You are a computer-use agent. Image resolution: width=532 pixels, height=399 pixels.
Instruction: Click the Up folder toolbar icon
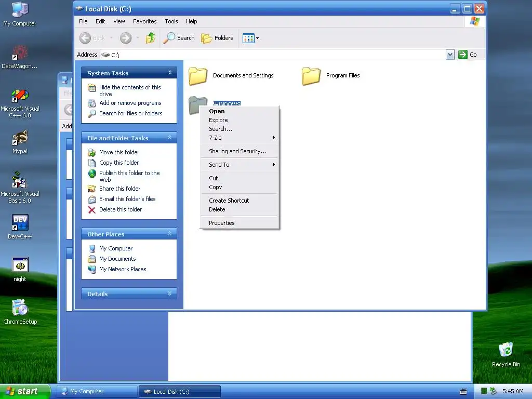(x=151, y=38)
